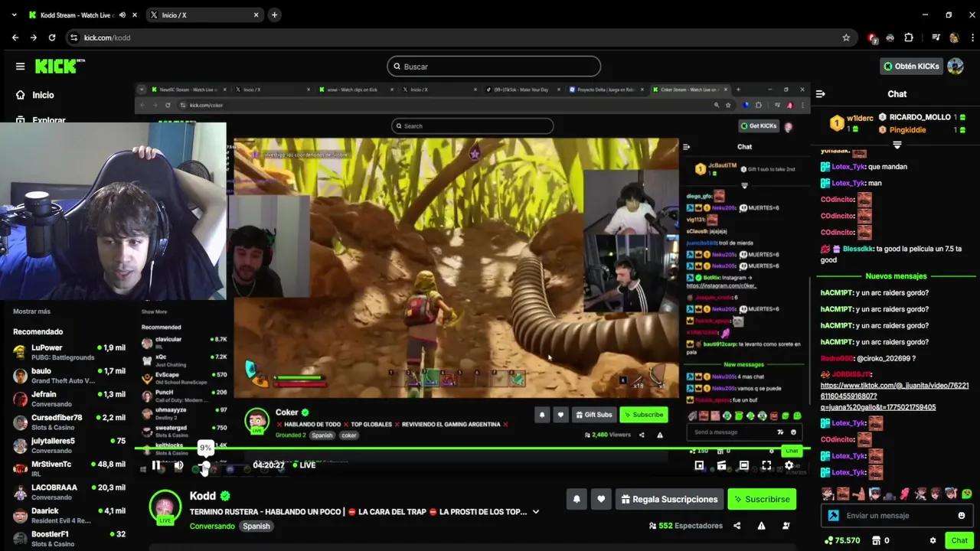The width and height of the screenshot is (980, 551).
Task: Toggle the heart follow button for Kodd
Action: 601,499
